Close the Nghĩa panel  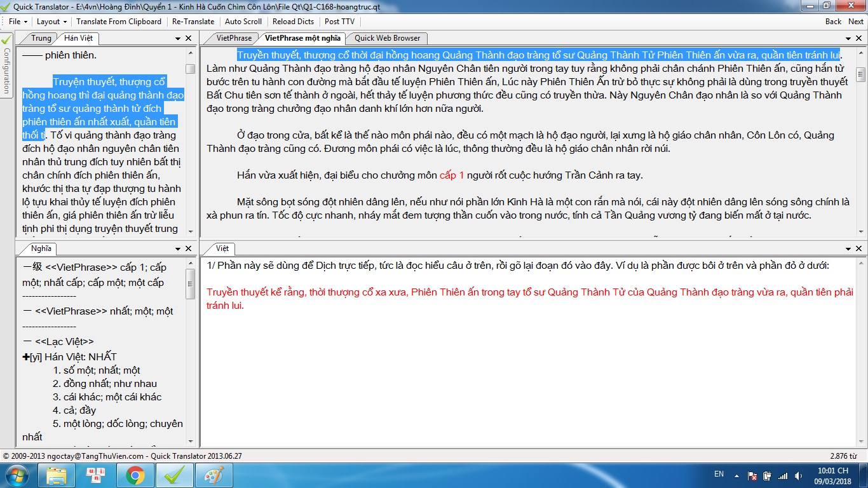[189, 248]
